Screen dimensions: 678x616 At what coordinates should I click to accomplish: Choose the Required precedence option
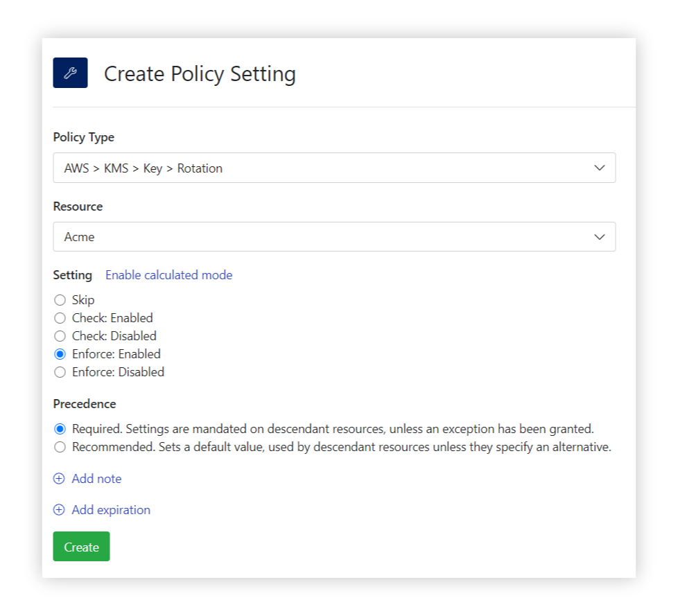(60, 429)
